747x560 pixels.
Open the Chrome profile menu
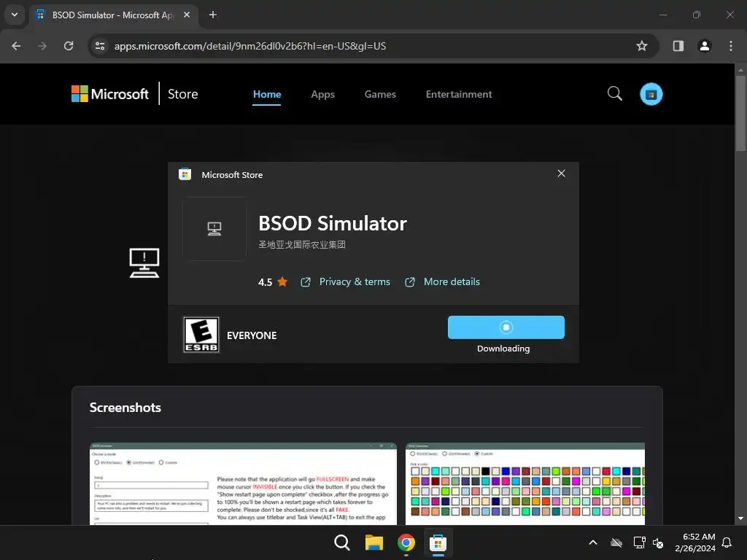[x=705, y=46]
